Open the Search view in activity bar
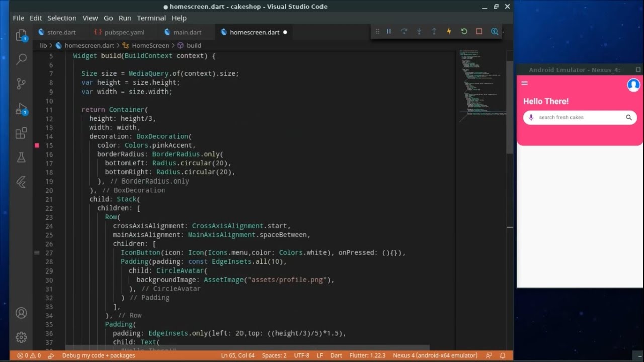 click(x=21, y=59)
